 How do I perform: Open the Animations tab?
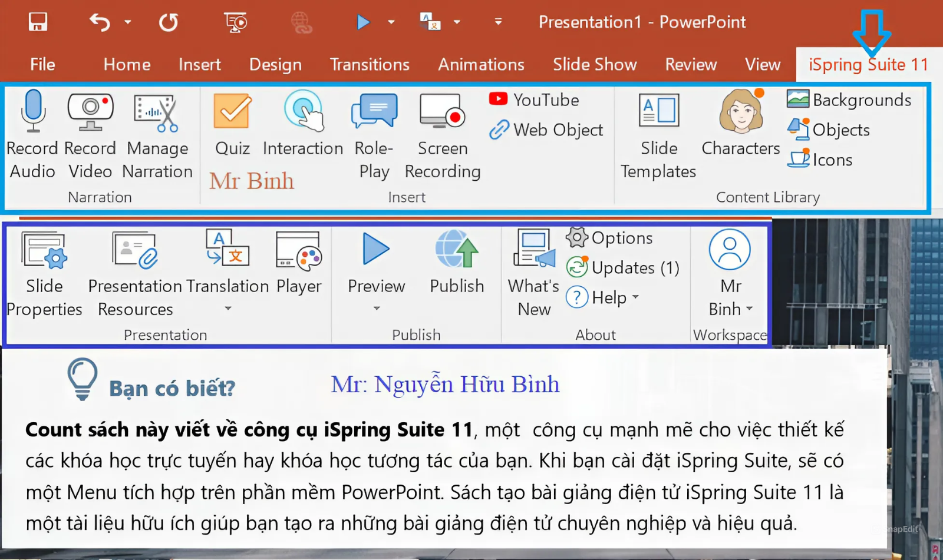[481, 64]
